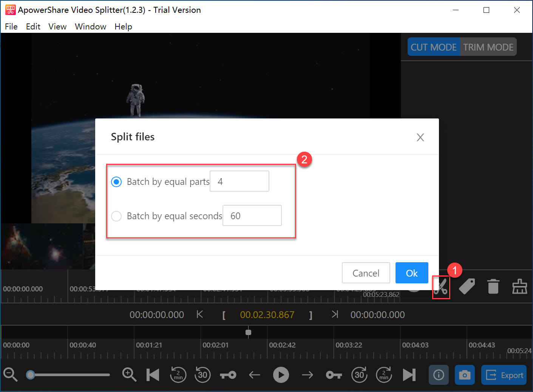
Task: Click the timeline zoom slider handle
Action: point(31,375)
